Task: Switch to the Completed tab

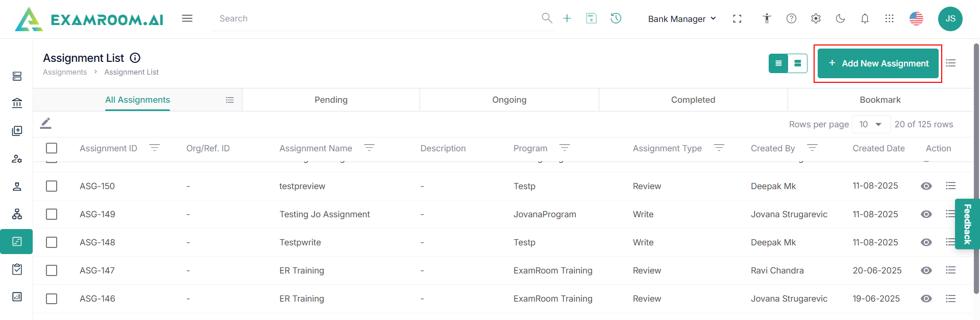Action: [693, 100]
